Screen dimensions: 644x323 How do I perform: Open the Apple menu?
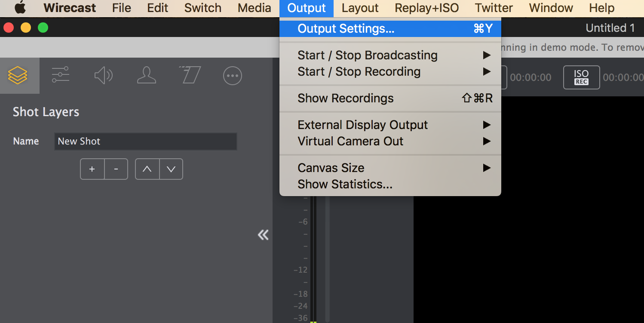pos(20,8)
